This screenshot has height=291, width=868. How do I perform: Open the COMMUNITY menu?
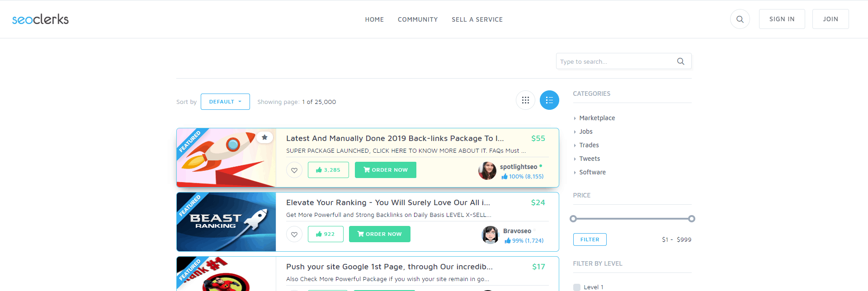click(418, 19)
